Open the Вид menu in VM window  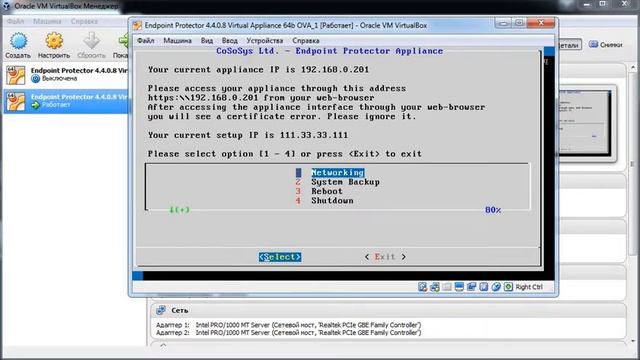[207, 40]
